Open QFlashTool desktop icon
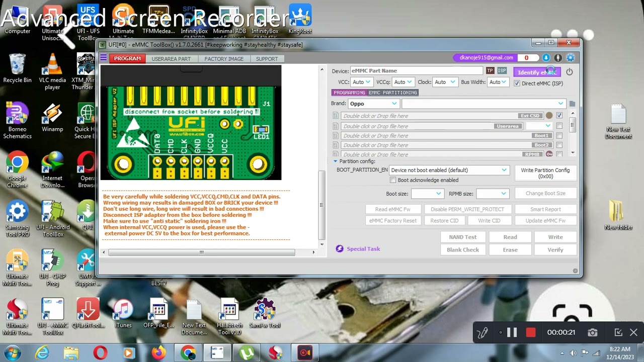Viewport: 644px width, 362px height. pos(88,314)
